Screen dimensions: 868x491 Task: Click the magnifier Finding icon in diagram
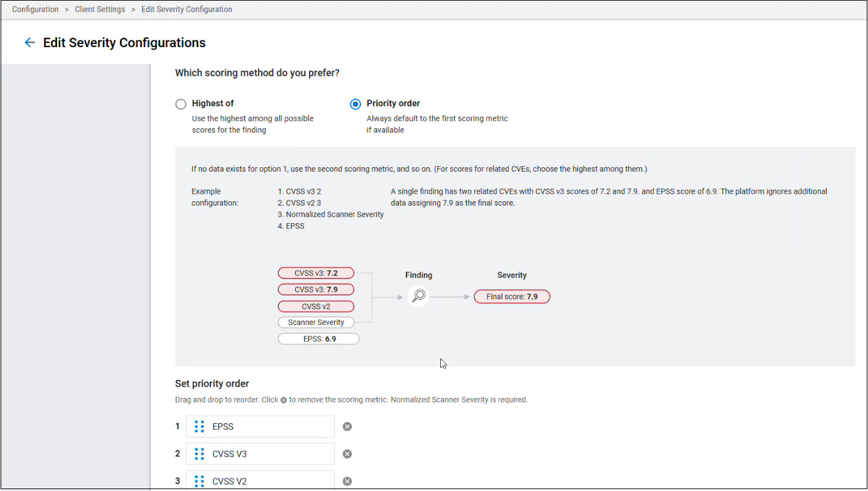coord(418,296)
